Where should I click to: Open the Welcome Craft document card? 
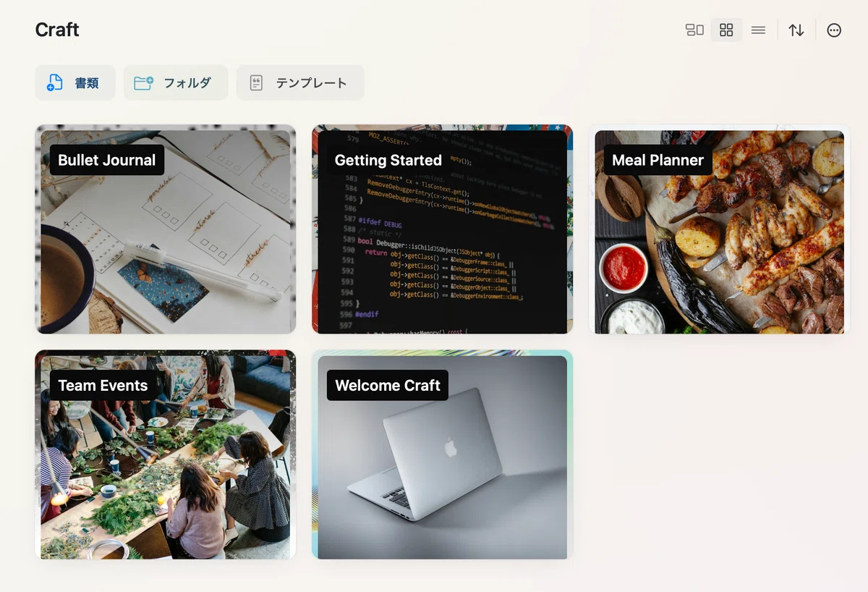point(442,454)
